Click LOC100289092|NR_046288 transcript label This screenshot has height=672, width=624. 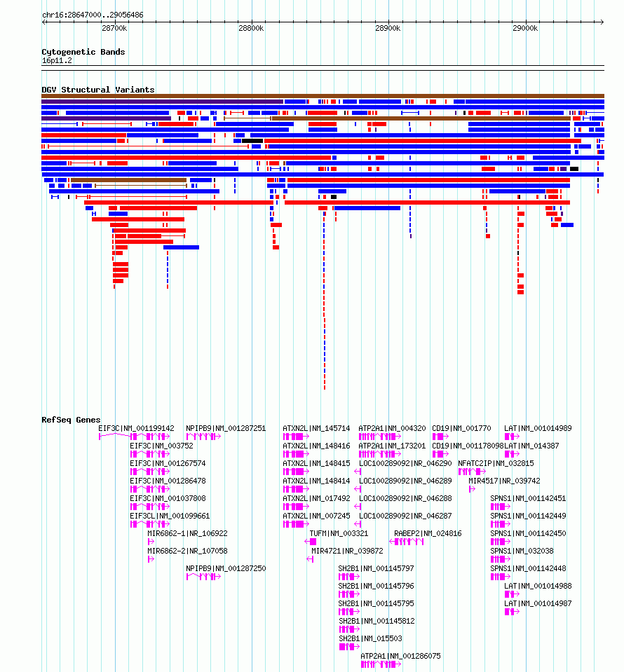[405, 498]
